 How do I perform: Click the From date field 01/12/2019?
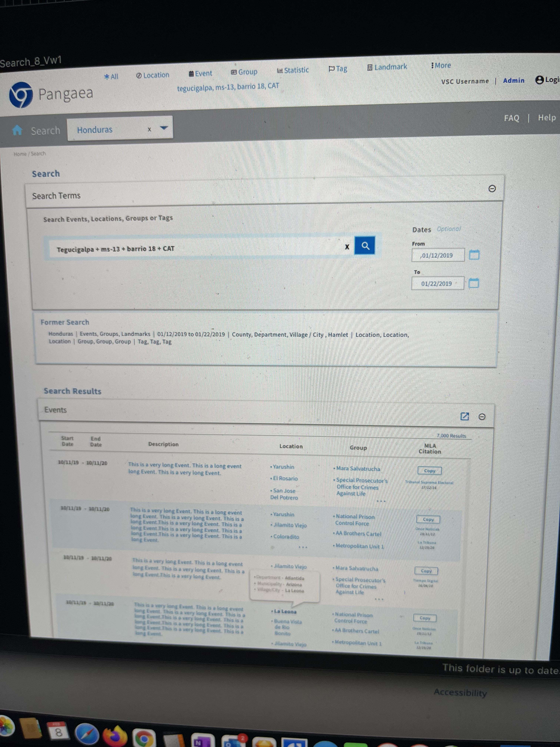[x=438, y=255]
